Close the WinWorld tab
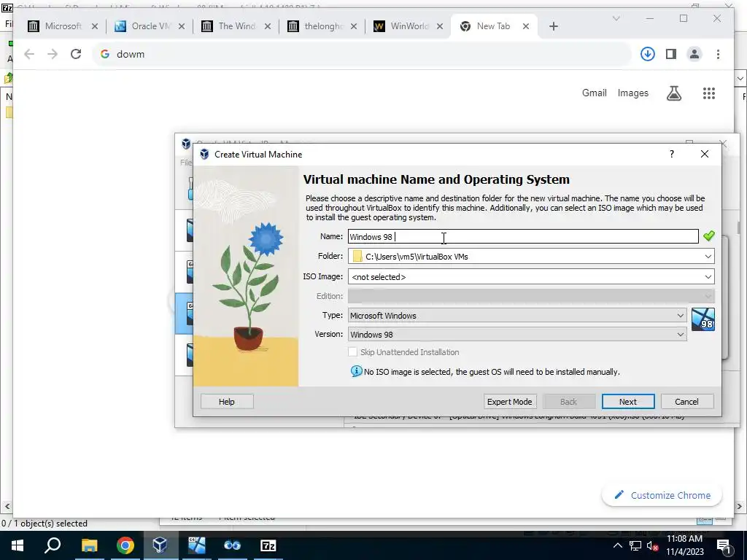This screenshot has width=747, height=560. (440, 26)
